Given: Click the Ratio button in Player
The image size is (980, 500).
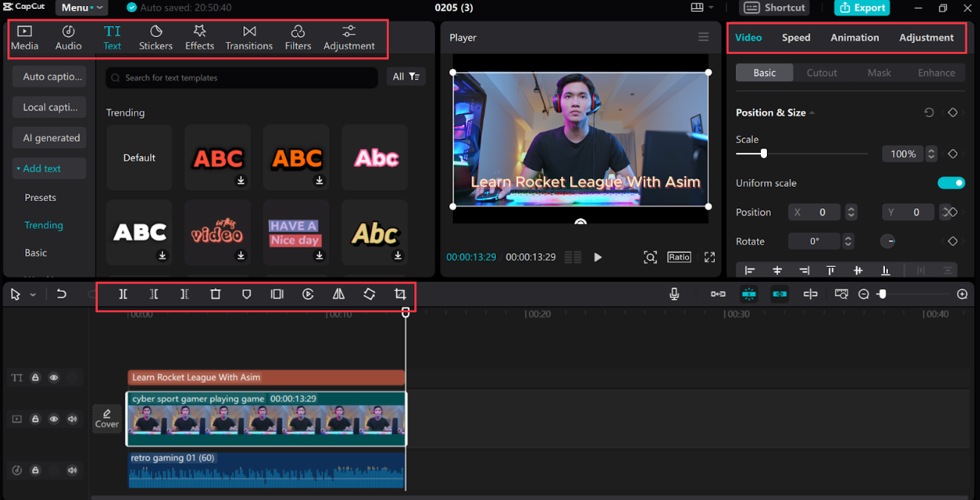Looking at the screenshot, I should point(679,257).
